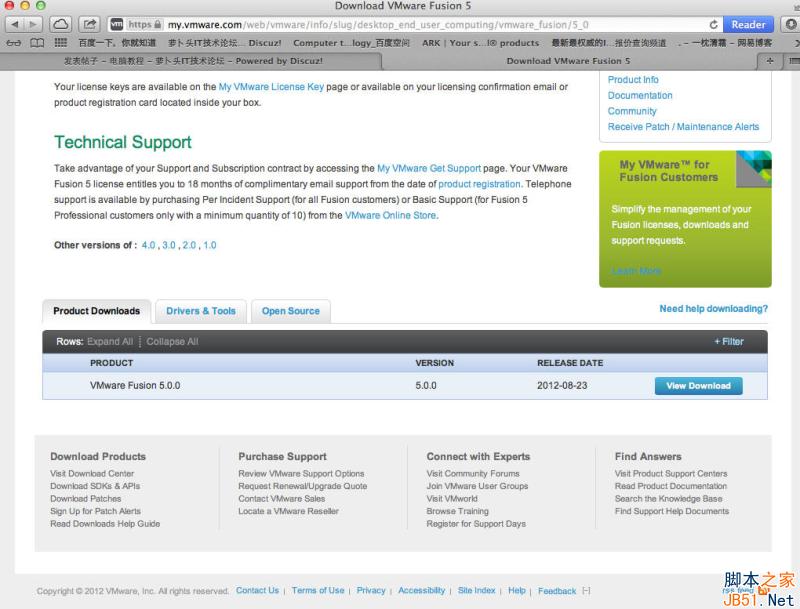Open Reading List glasses icon
Screen dimensions: 800x609
[14, 43]
